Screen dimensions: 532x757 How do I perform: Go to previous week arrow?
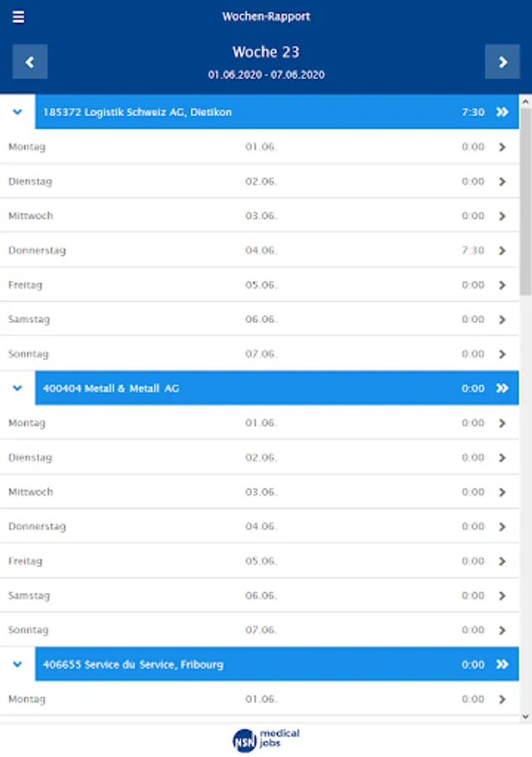(x=30, y=61)
